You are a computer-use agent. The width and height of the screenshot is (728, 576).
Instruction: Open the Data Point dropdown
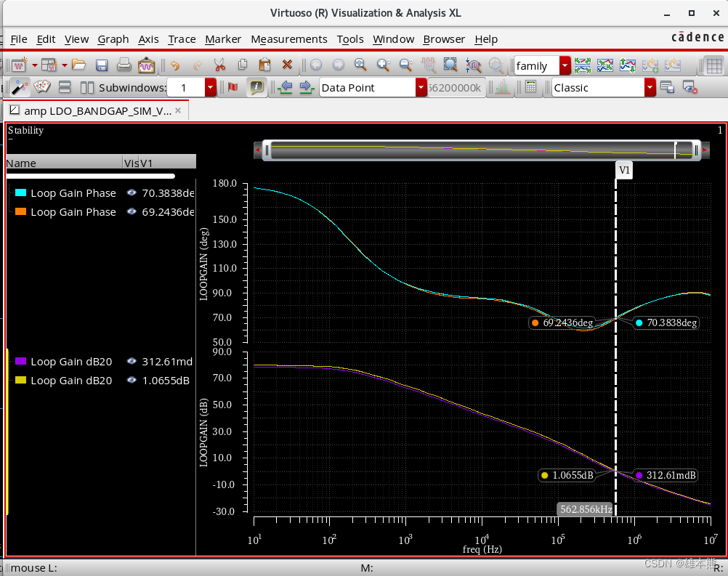[x=421, y=87]
